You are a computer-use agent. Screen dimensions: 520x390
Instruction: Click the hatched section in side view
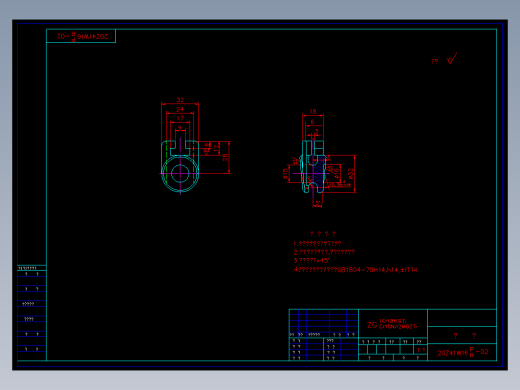pyautogui.click(x=319, y=173)
